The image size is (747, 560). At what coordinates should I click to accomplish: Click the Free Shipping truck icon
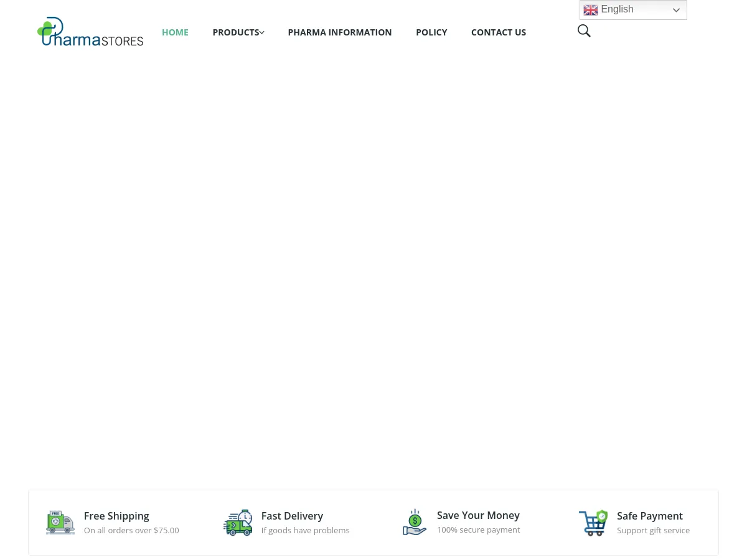coord(60,523)
